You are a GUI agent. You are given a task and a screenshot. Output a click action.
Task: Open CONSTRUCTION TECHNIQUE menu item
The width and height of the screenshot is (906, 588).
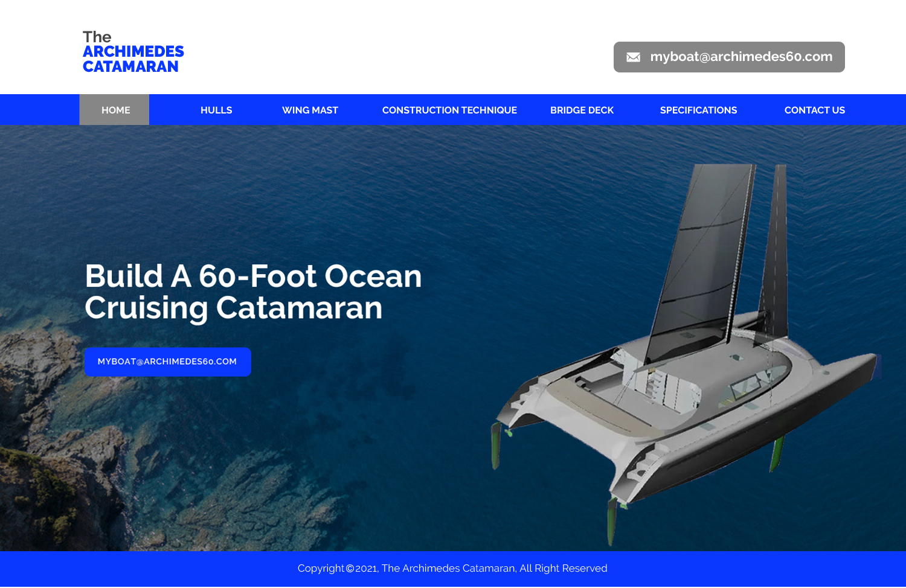pos(449,110)
